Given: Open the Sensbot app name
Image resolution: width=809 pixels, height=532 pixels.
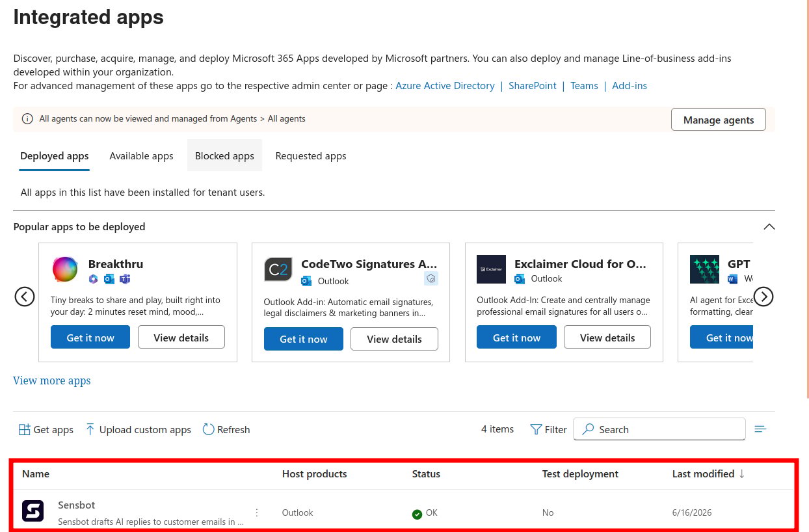Looking at the screenshot, I should point(77,505).
